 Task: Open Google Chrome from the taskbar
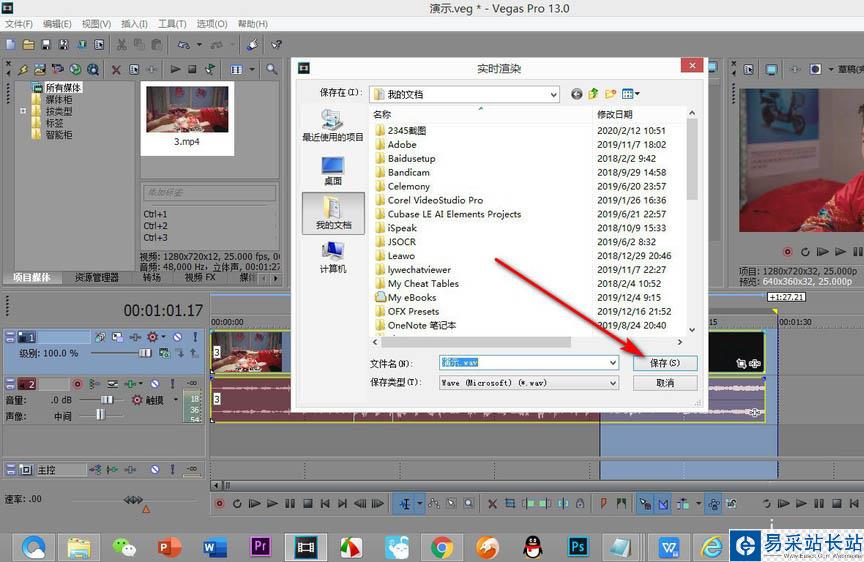point(441,547)
